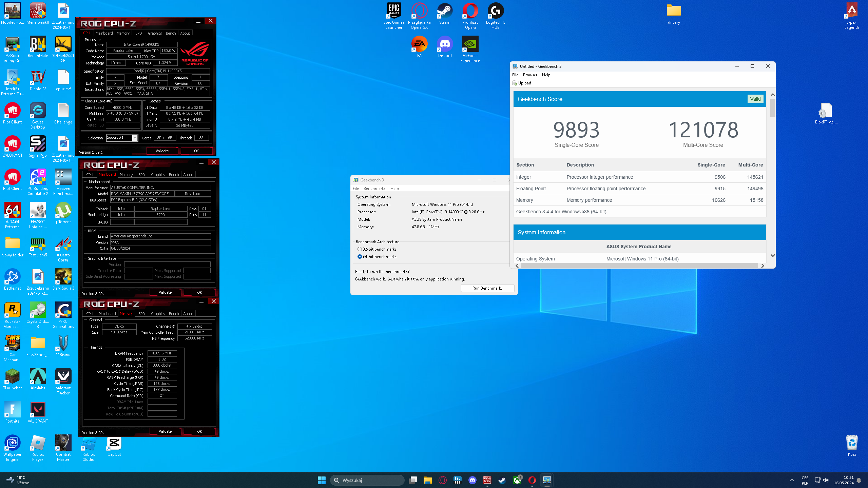
Task: Launch Wallpaper Engine from desktop
Action: point(12,448)
